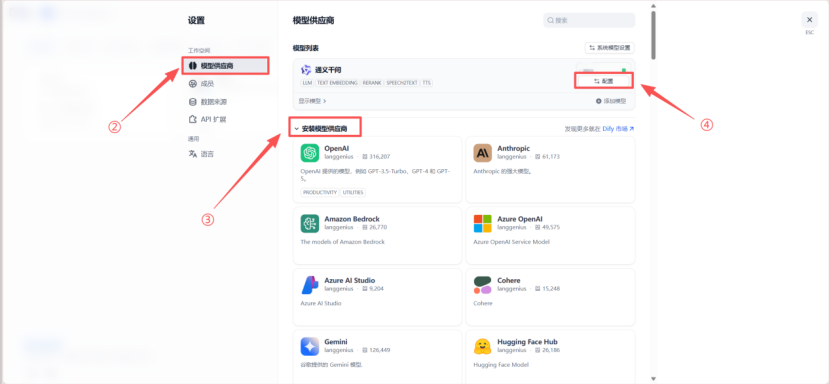Viewport: 829px width, 384px height.
Task: Select the Amazon Bedrock provider title
Action: (352, 219)
